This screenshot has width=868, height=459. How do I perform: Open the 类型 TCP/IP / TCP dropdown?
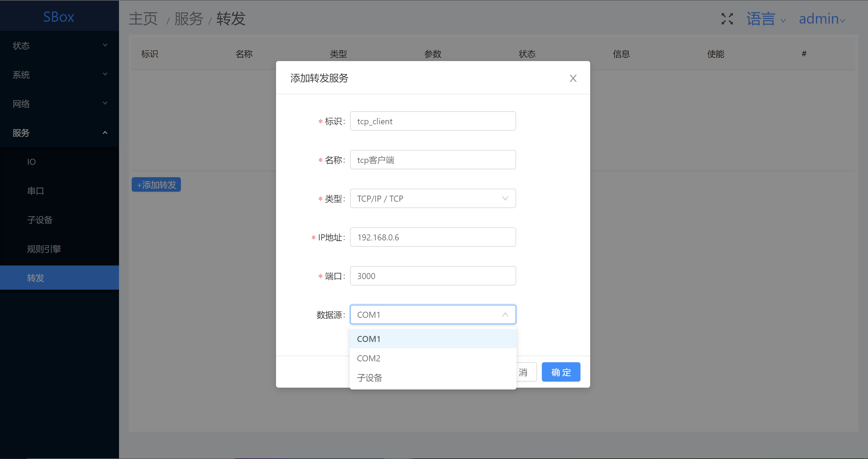point(433,198)
